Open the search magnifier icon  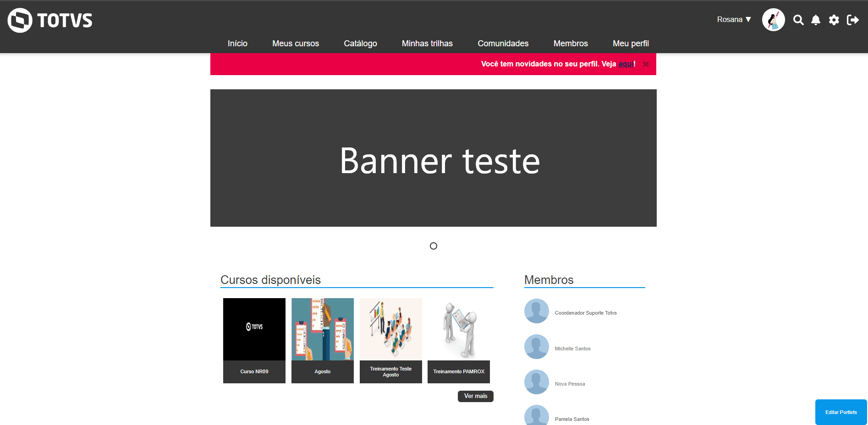798,20
